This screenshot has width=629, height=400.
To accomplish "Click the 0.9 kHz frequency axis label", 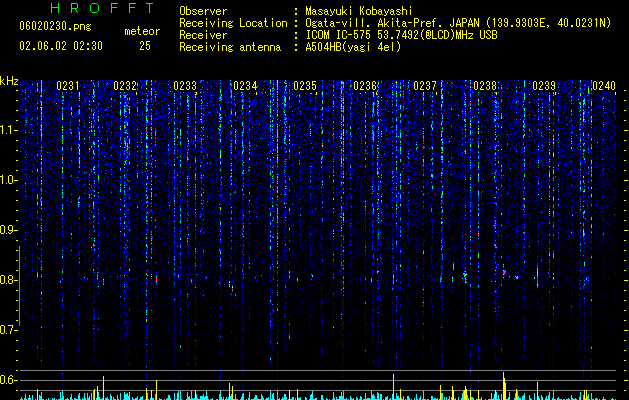I will [9, 230].
